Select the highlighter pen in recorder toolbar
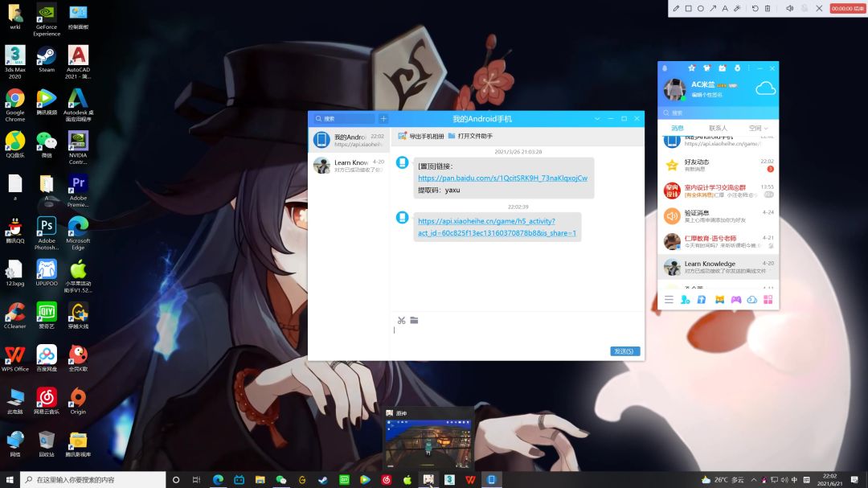Image resolution: width=868 pixels, height=488 pixels. click(737, 8)
